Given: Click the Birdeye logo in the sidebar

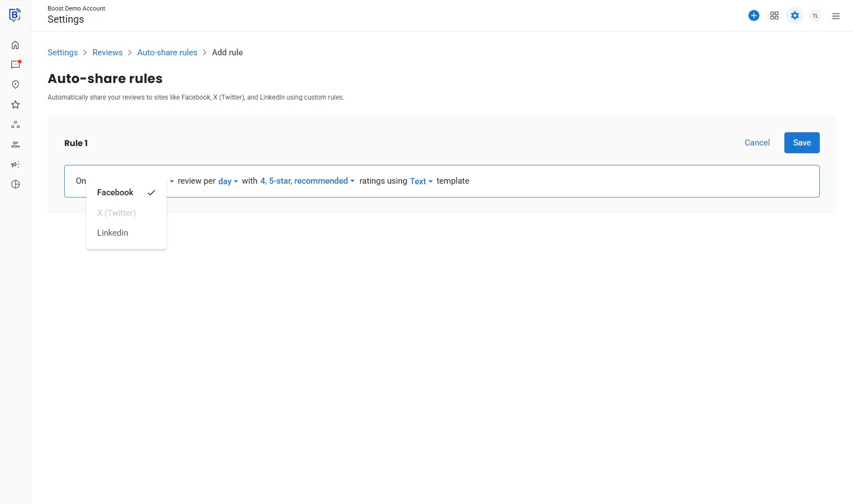Looking at the screenshot, I should click(15, 15).
